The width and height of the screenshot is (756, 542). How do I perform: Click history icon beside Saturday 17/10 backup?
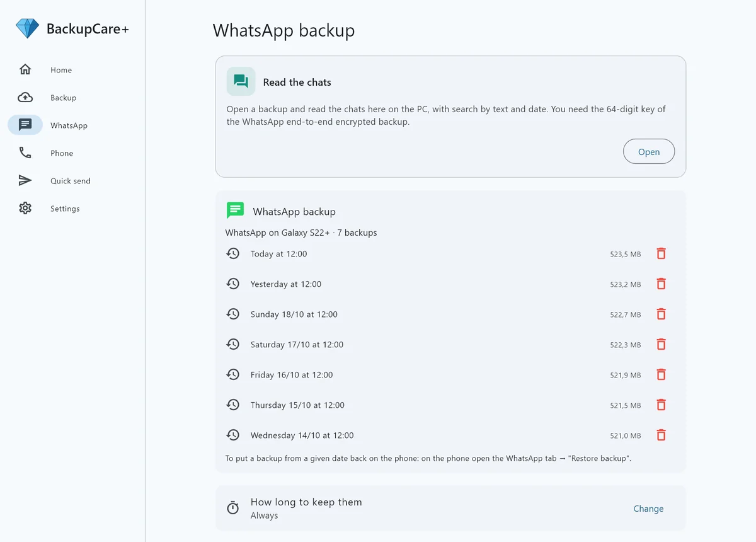coord(233,344)
